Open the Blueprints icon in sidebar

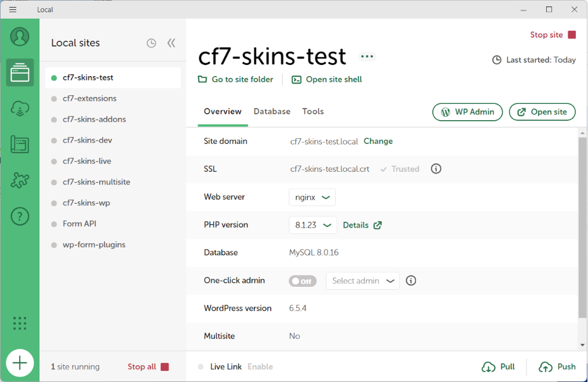tap(20, 145)
